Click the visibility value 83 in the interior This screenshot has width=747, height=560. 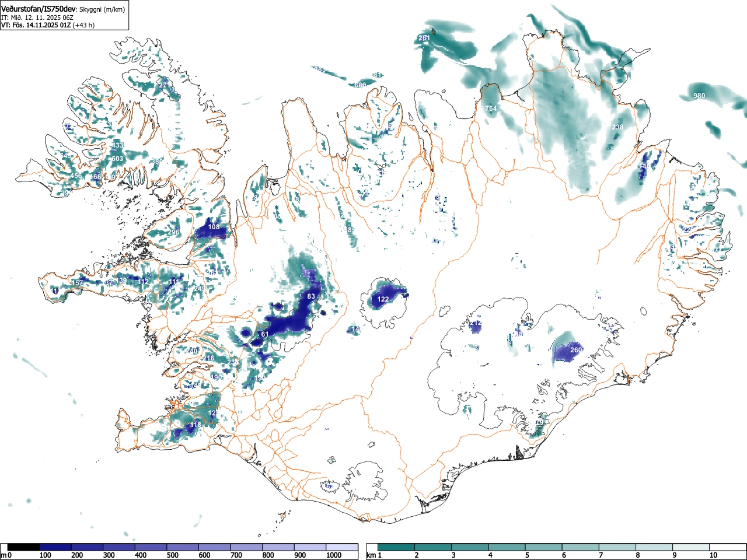tap(311, 296)
